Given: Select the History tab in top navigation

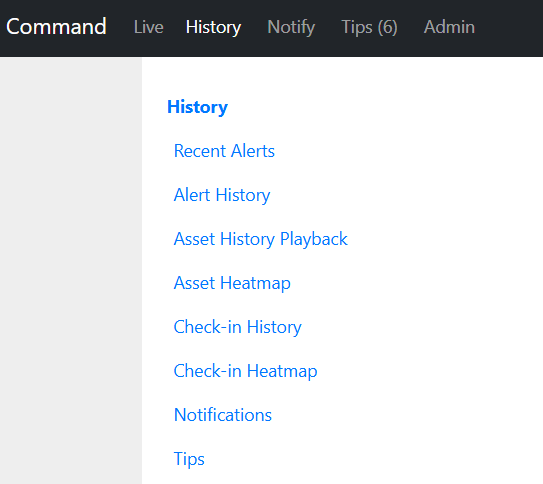Looking at the screenshot, I should pyautogui.click(x=213, y=27).
